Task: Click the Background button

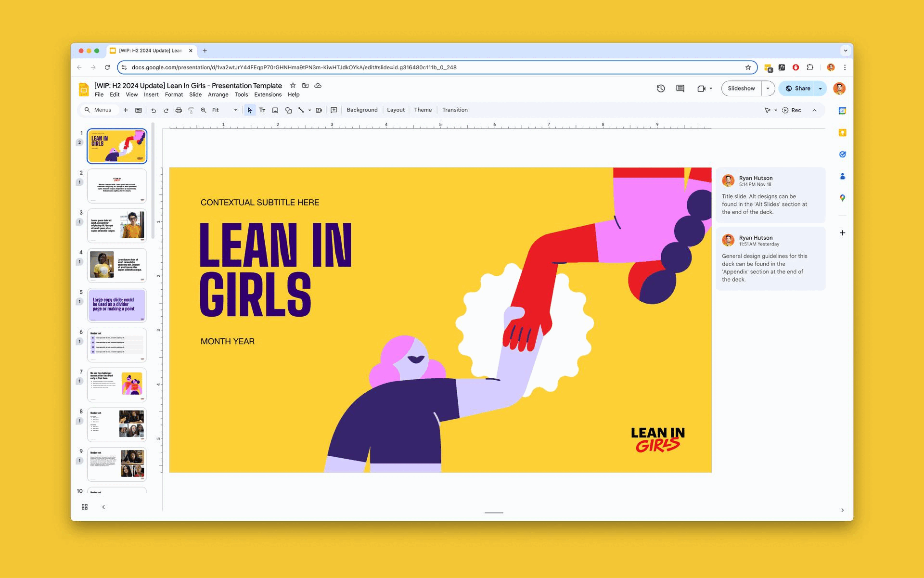Action: tap(362, 110)
